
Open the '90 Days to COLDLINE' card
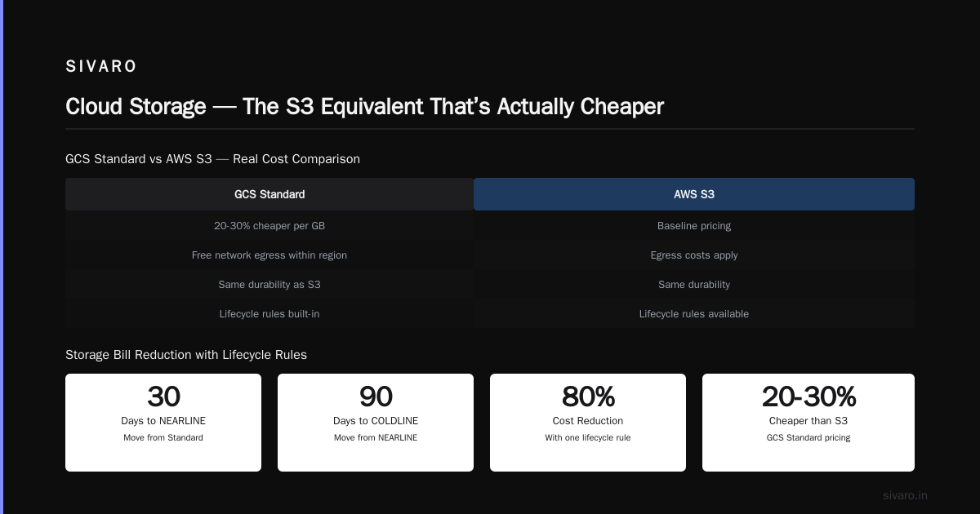[376, 423]
